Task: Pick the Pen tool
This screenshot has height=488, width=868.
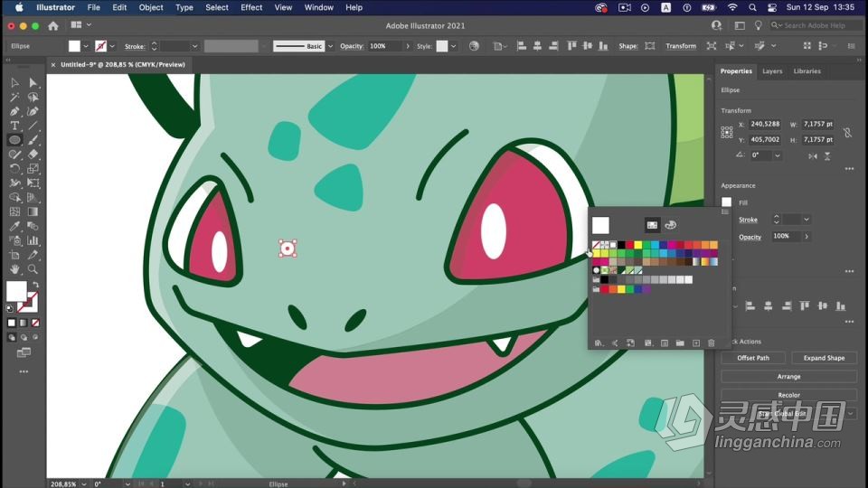Action: 15,111
